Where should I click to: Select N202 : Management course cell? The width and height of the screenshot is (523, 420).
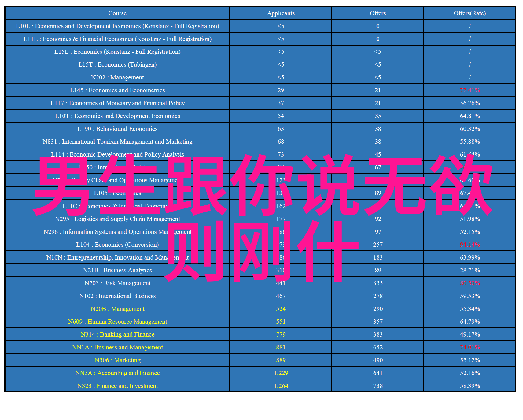pyautogui.click(x=117, y=77)
